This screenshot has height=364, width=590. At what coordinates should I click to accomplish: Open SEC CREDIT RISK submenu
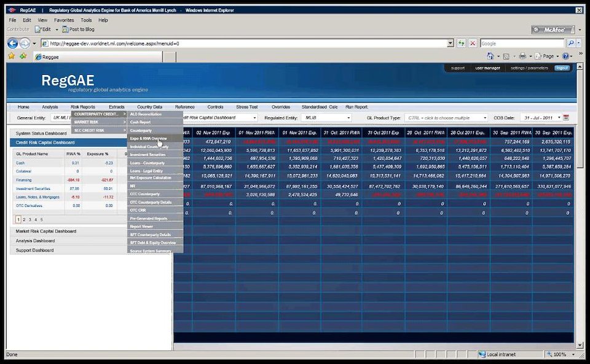(x=100, y=130)
